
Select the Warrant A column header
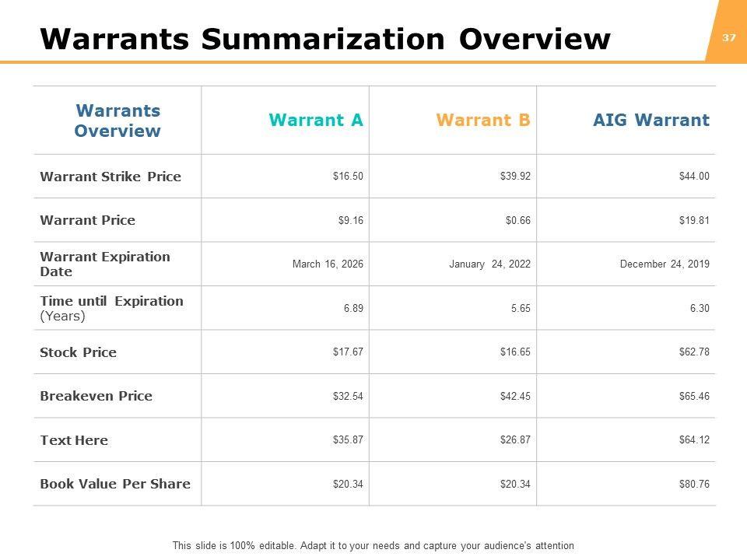click(x=316, y=121)
